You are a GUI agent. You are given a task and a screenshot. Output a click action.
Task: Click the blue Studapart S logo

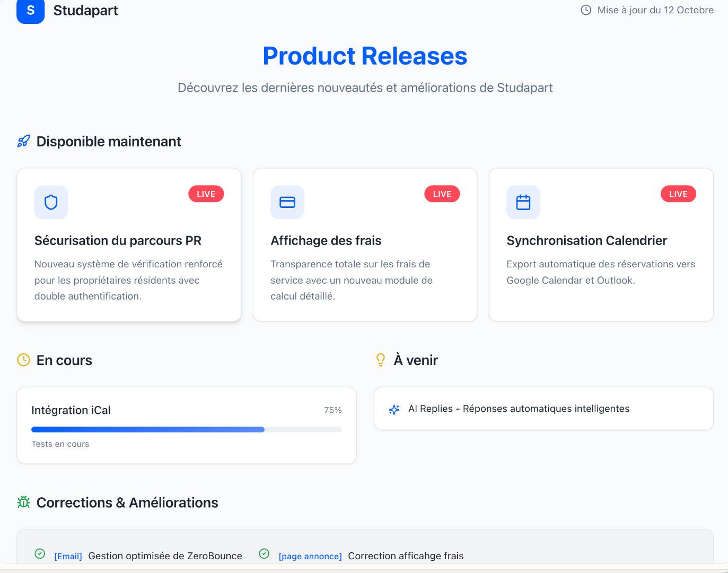pos(31,11)
